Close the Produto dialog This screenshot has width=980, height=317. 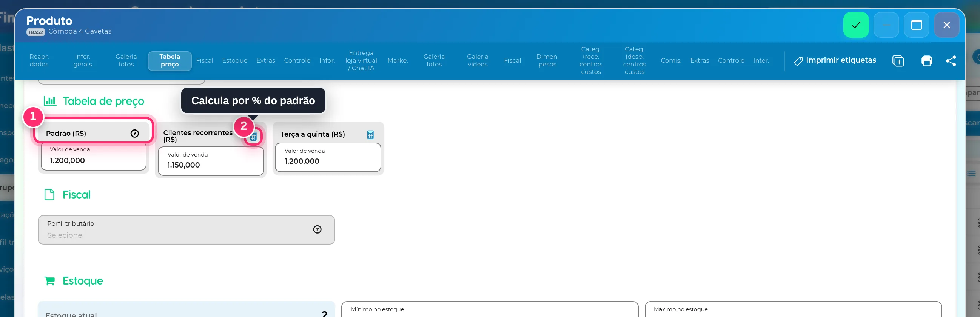(x=946, y=25)
